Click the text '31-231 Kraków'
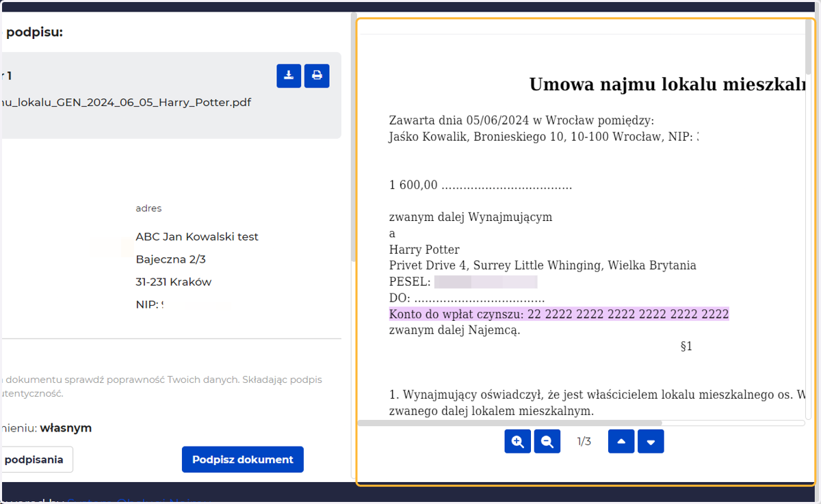The height and width of the screenshot is (504, 821). [174, 282]
